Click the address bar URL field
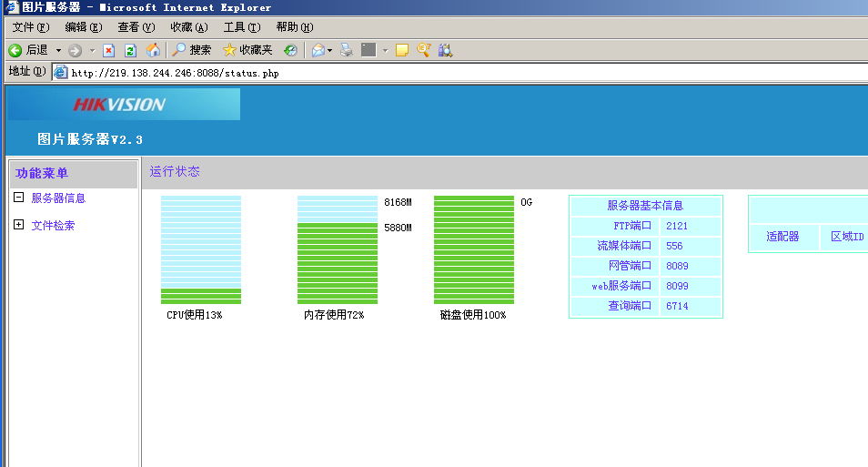The image size is (868, 467). [459, 73]
